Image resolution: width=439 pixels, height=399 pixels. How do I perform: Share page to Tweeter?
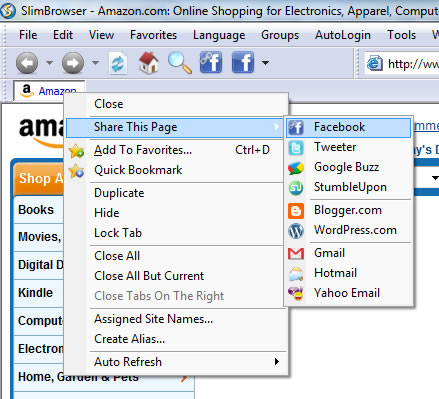point(348,147)
